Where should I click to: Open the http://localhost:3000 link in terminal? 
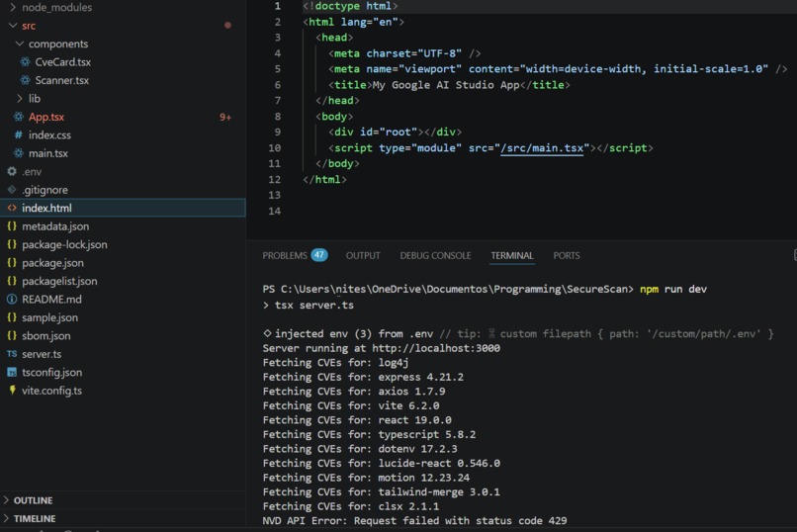coord(436,348)
